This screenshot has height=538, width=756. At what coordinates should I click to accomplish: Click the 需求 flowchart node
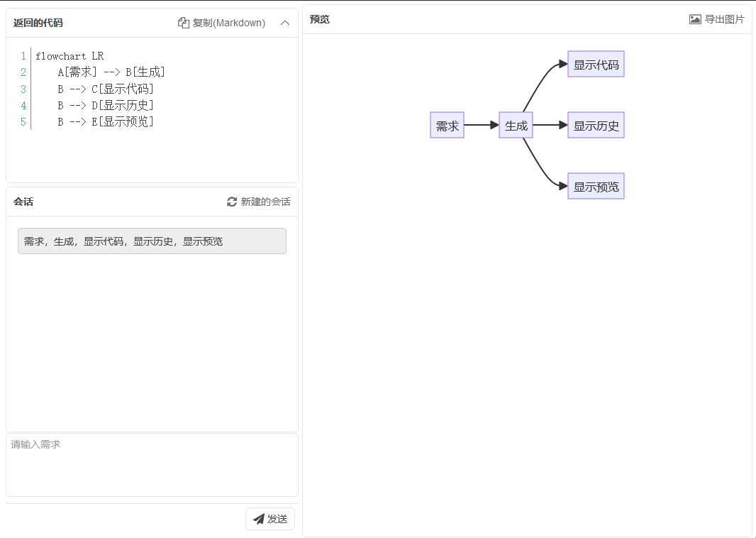[447, 126]
